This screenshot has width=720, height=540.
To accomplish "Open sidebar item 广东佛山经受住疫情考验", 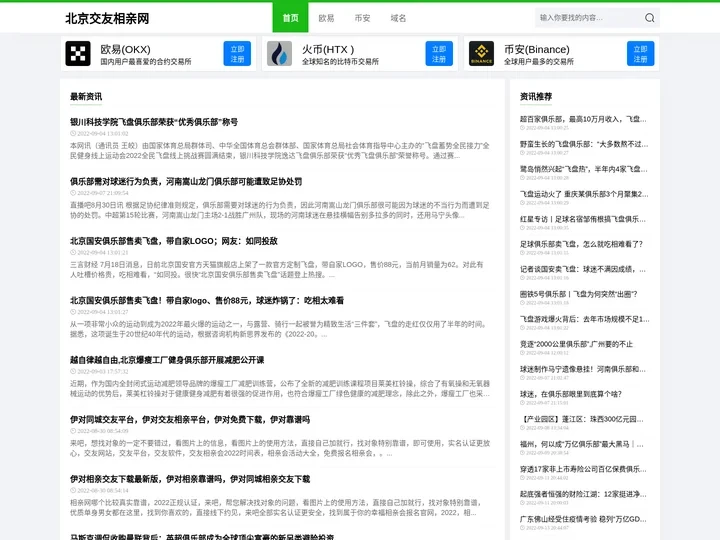I will click(x=583, y=519).
